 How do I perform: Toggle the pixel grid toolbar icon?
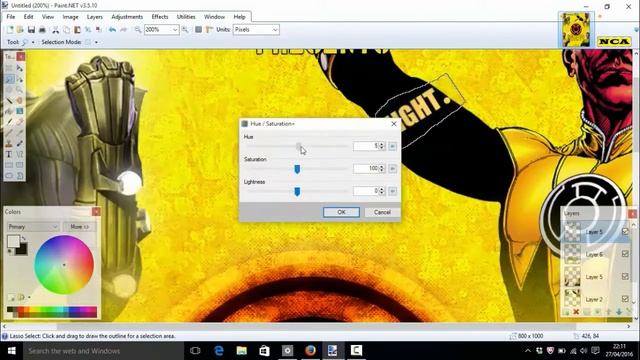[x=198, y=29]
